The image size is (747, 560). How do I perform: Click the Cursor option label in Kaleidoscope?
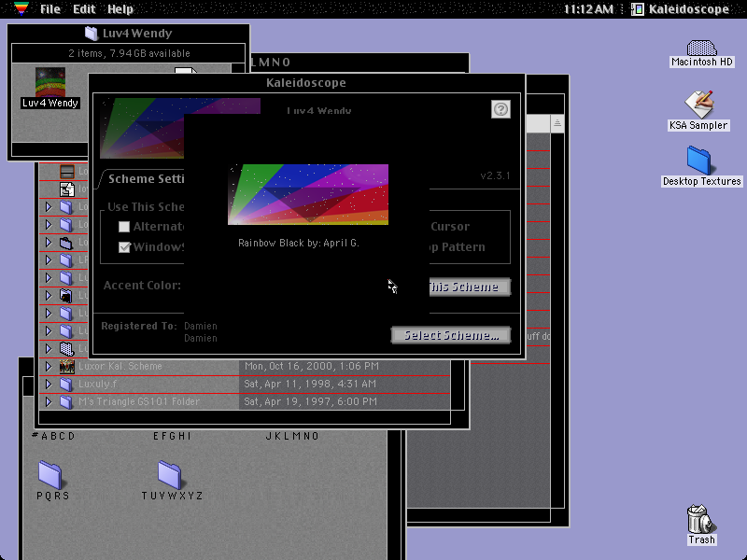[450, 227]
